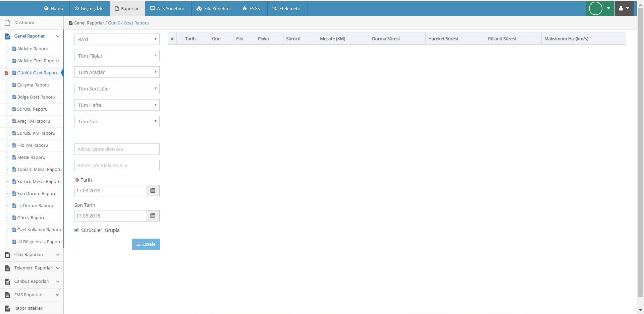Viewport: 644px width, 314px height.
Task: Focus the Adres Dışındakileri Ara field
Action: (x=117, y=166)
